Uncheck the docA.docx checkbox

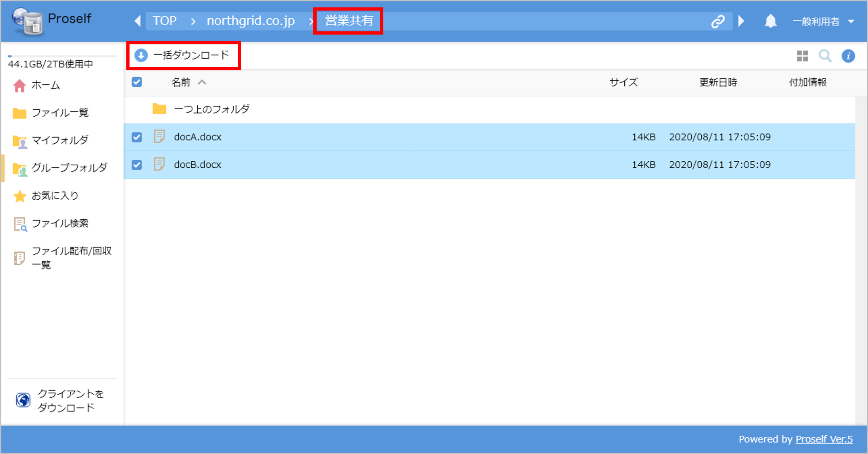[137, 137]
